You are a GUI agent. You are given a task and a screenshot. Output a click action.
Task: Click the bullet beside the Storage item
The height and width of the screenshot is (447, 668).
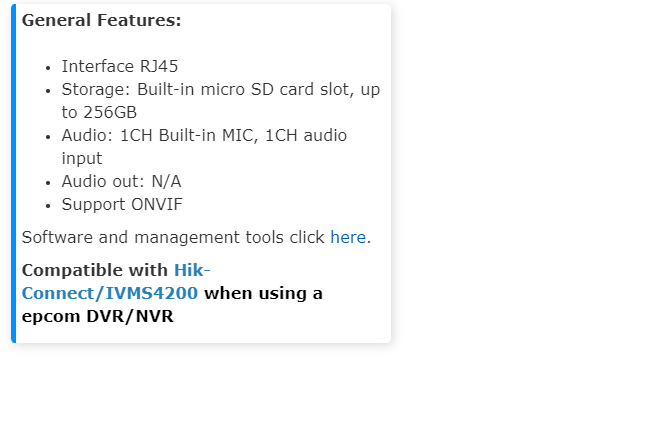tap(49, 90)
